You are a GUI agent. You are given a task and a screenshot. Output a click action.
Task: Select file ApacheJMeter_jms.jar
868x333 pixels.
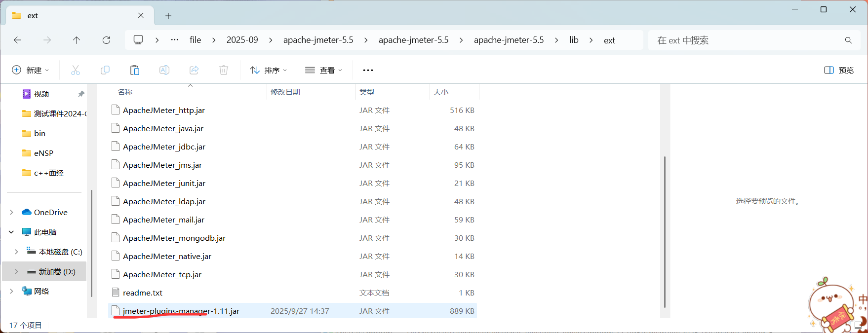[x=162, y=165]
